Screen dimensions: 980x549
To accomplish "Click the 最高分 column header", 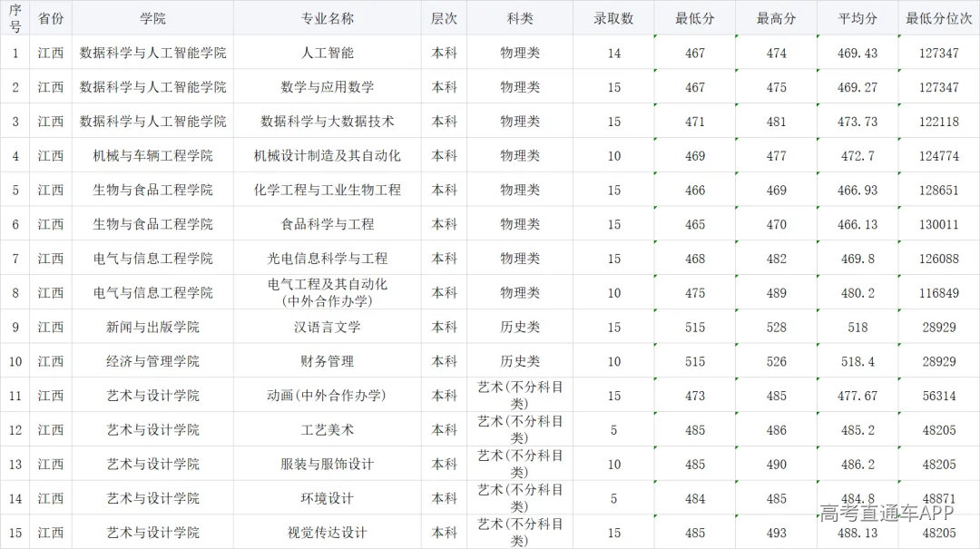I will click(776, 18).
